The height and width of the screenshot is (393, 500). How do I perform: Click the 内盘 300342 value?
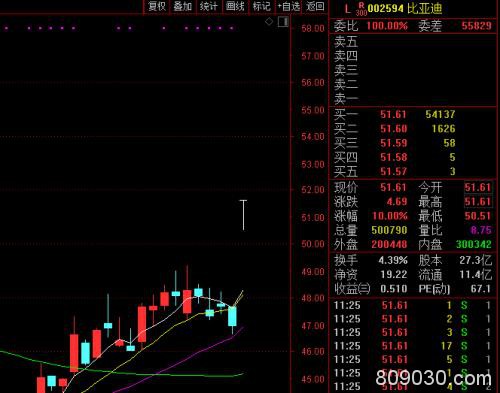pos(474,244)
